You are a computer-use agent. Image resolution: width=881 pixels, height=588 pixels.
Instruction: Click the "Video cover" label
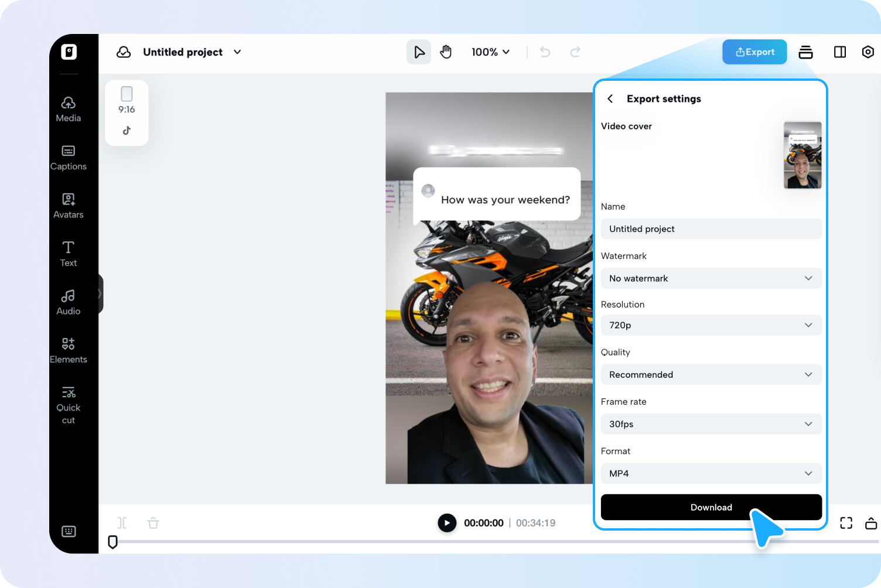(x=626, y=126)
